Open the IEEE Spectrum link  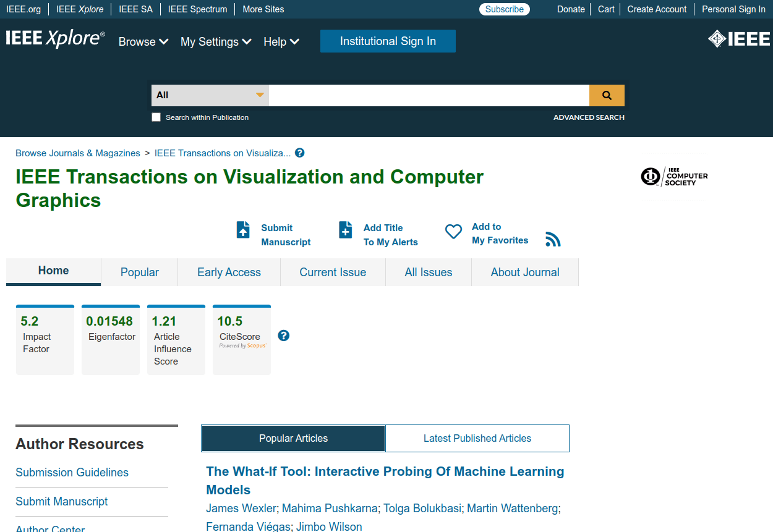pyautogui.click(x=197, y=9)
